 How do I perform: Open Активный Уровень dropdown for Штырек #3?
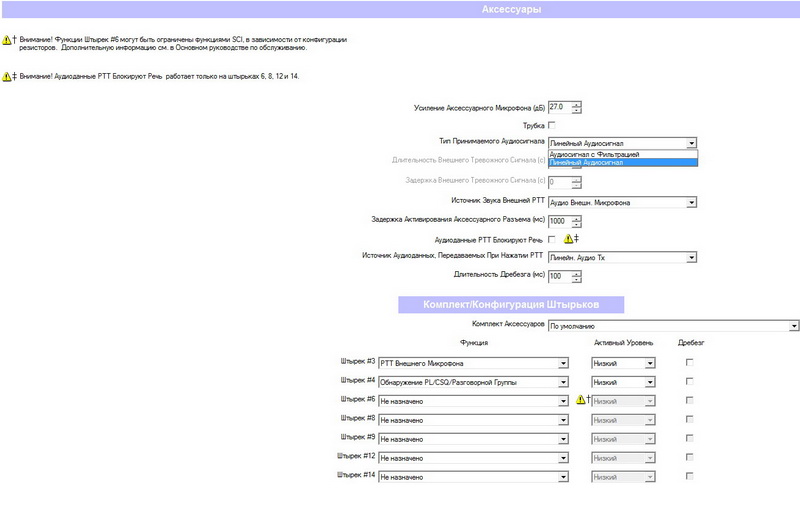pos(649,363)
